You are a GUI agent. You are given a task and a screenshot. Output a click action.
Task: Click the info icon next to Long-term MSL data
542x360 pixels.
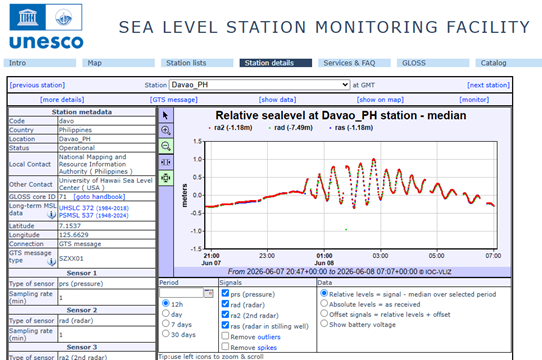(51, 215)
